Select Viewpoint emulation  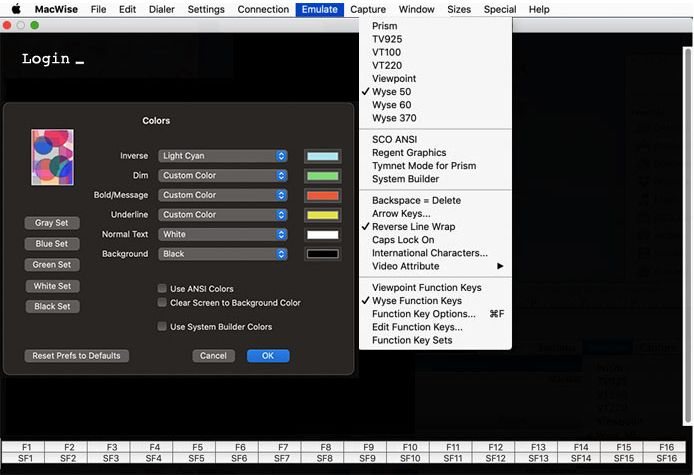436,78
